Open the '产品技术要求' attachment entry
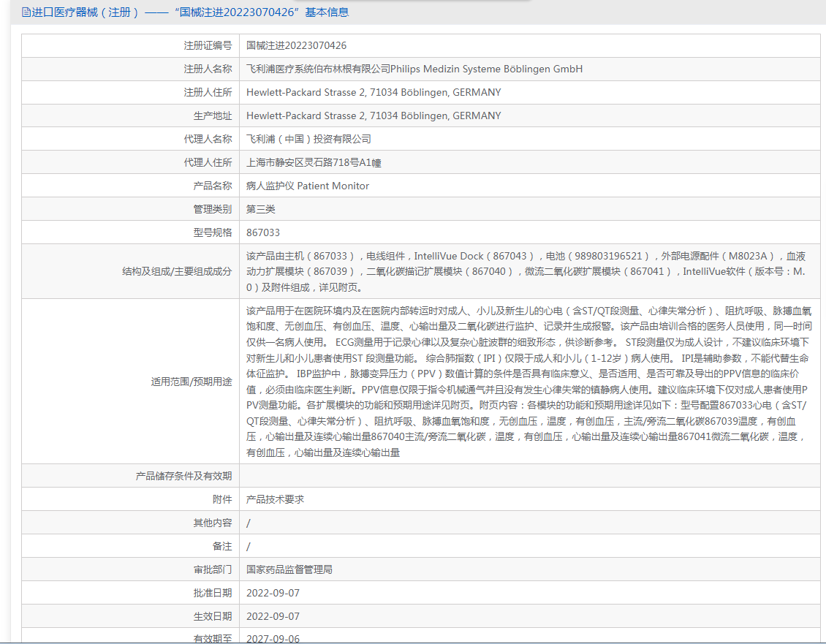Image resolution: width=826 pixels, height=644 pixels. (275, 499)
